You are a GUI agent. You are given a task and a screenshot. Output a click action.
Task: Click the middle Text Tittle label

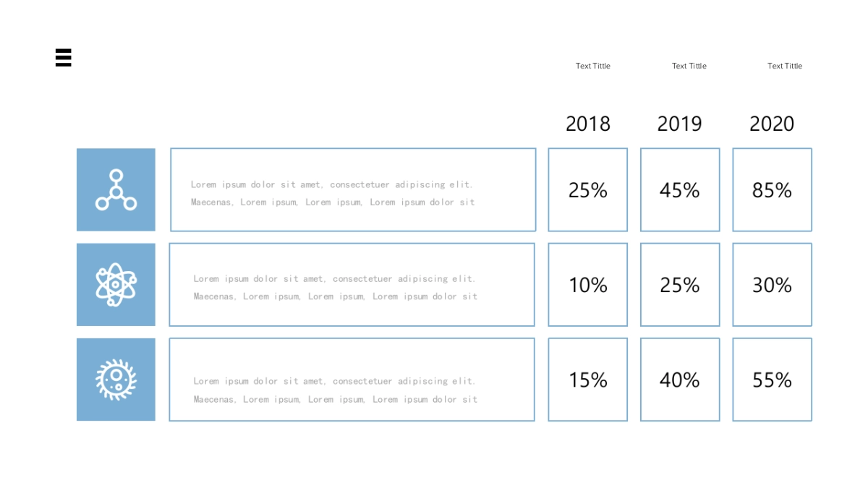689,66
